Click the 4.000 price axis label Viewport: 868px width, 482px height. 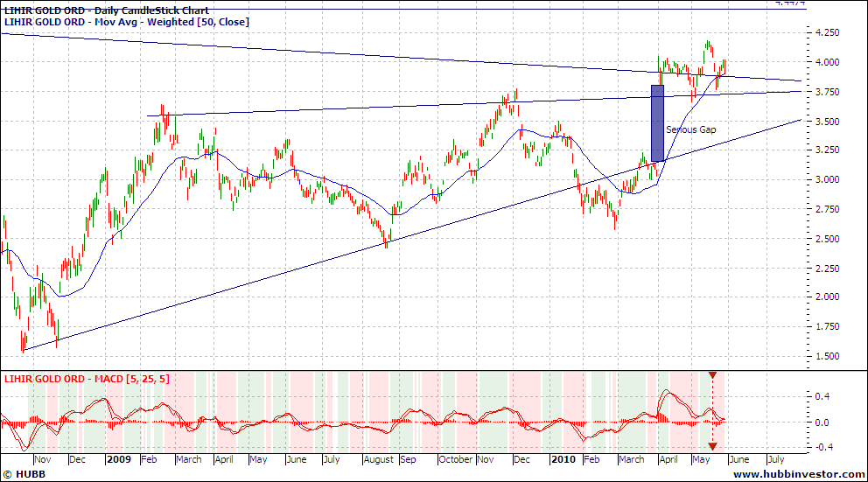(x=828, y=62)
